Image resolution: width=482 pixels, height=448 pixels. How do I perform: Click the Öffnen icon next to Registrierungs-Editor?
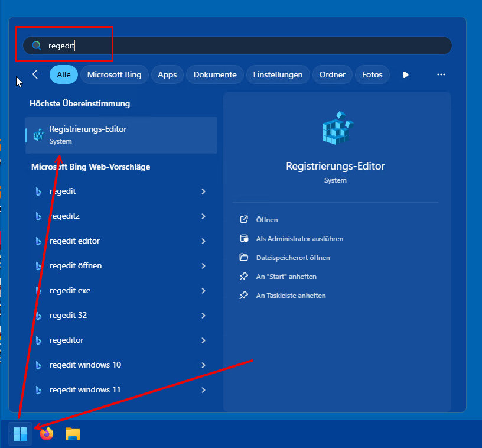click(244, 219)
